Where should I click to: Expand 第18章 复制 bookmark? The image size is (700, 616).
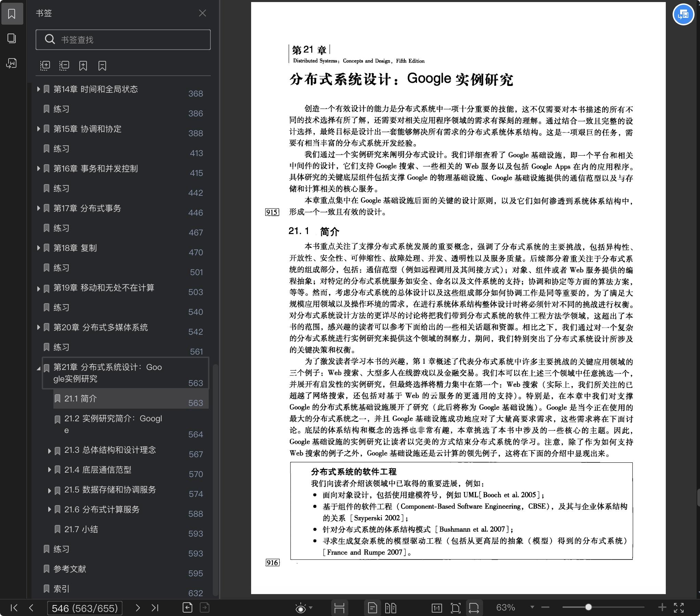[x=38, y=248]
